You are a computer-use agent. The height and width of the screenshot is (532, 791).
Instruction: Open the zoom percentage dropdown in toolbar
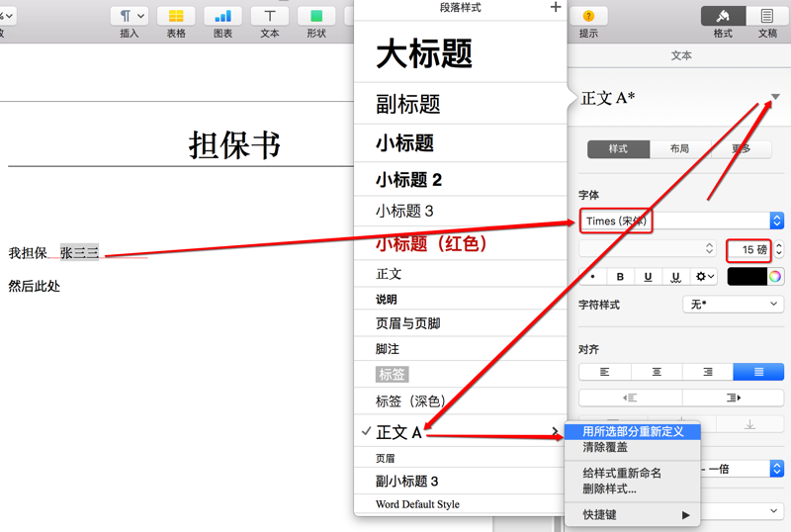[x=7, y=16]
